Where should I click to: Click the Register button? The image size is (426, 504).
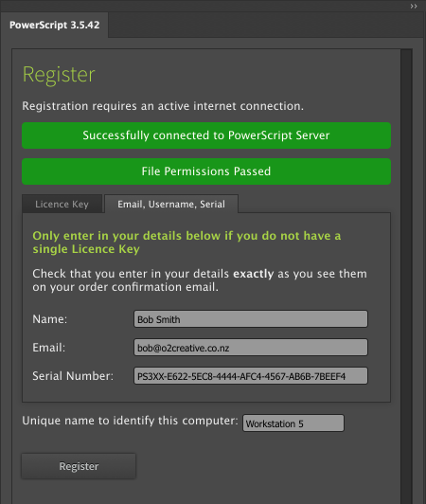tap(79, 466)
